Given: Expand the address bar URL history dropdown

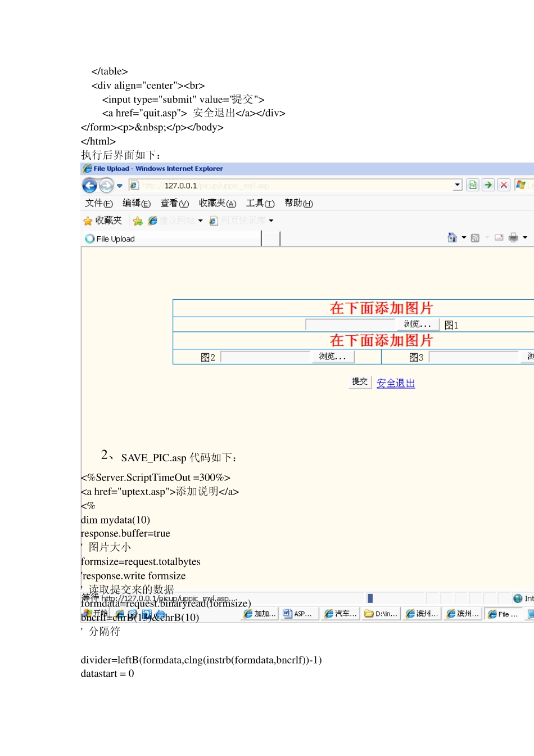Looking at the screenshot, I should click(458, 184).
